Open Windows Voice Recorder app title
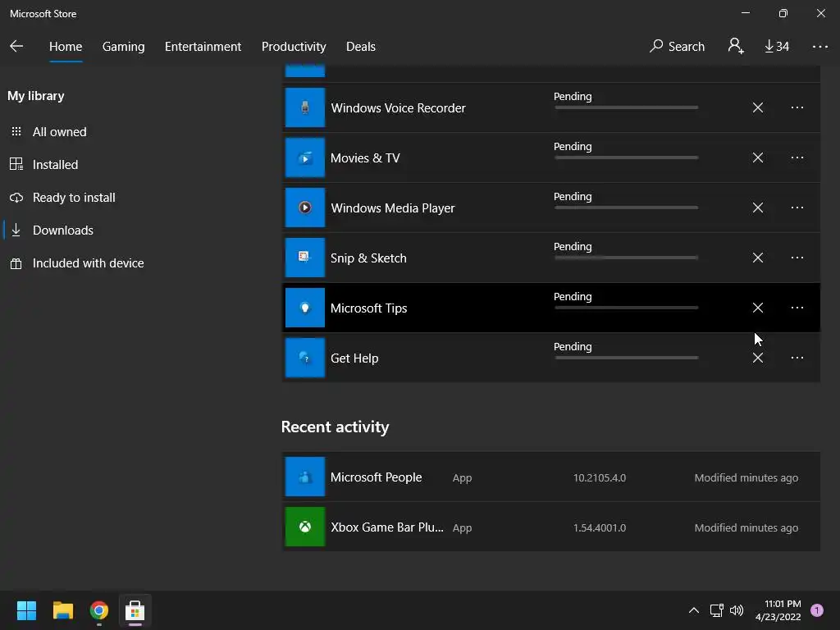Viewport: 840px width, 630px height. point(398,108)
